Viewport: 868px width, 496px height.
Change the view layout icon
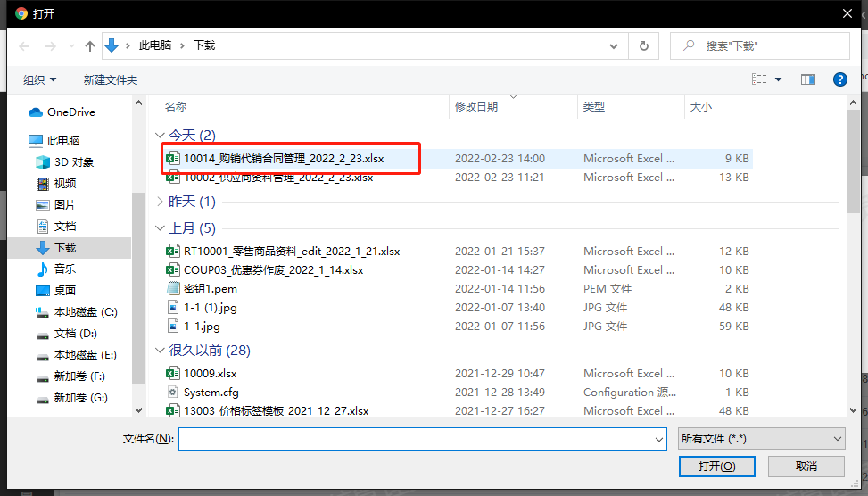coord(759,79)
